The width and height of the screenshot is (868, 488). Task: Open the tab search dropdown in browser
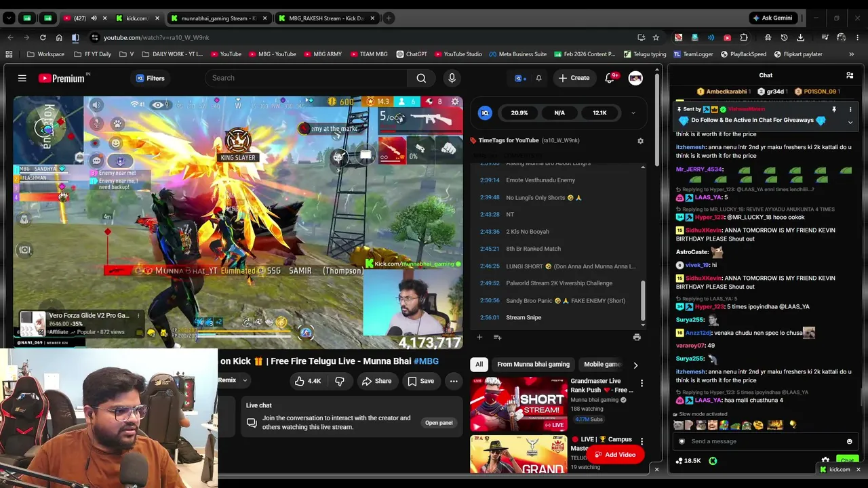tap(9, 18)
